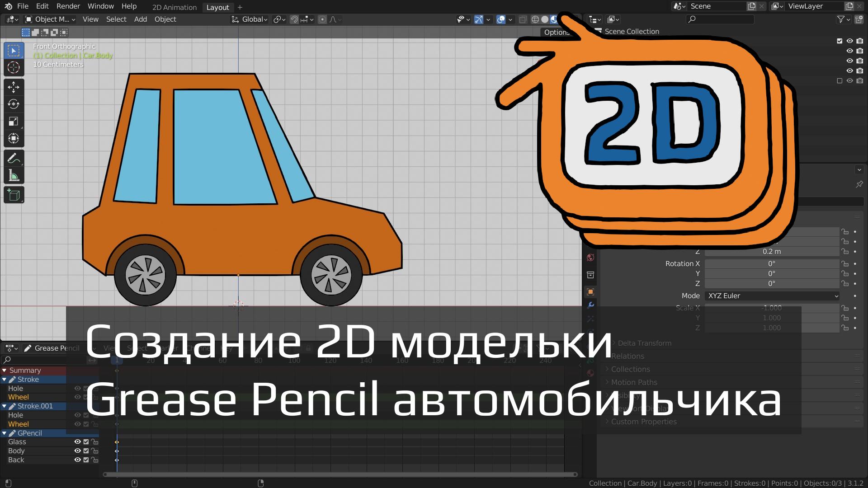
Task: Select the Scale tool
Action: point(14,121)
